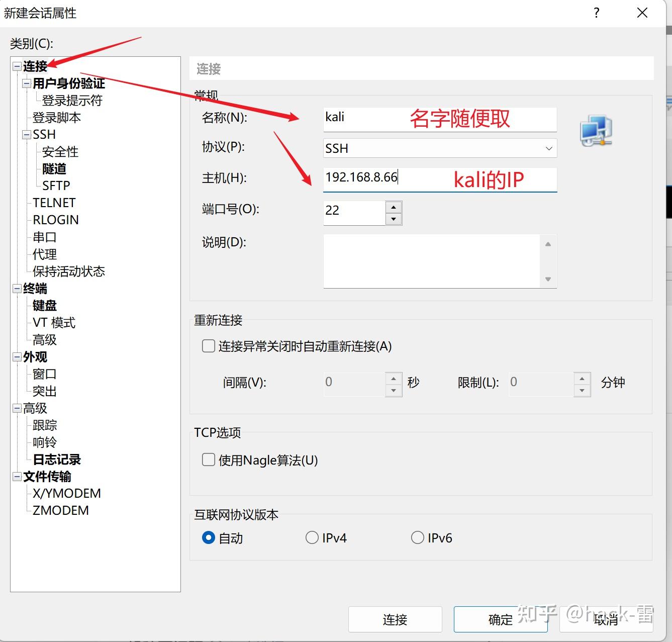Enable 连接异常关闭时自动重新连接 option
672x642 pixels.
[208, 346]
